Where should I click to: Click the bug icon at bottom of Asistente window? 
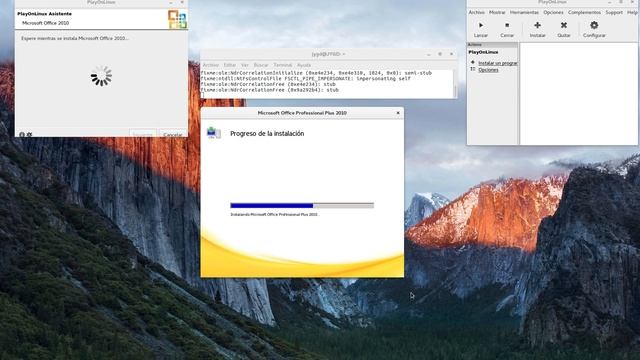(29, 134)
